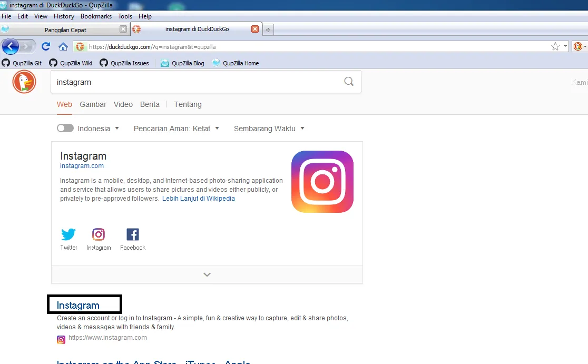Open the Tools menu
Screen dimensions: 588x364
coord(125,16)
